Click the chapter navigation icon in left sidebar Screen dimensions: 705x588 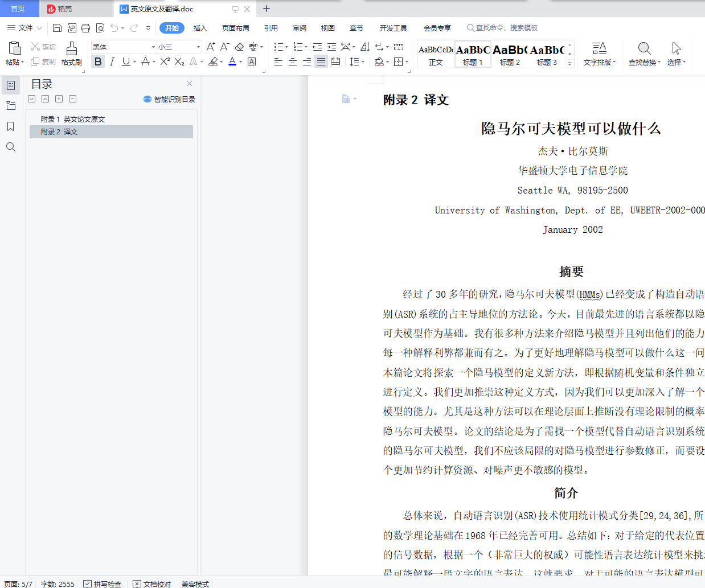[11, 106]
